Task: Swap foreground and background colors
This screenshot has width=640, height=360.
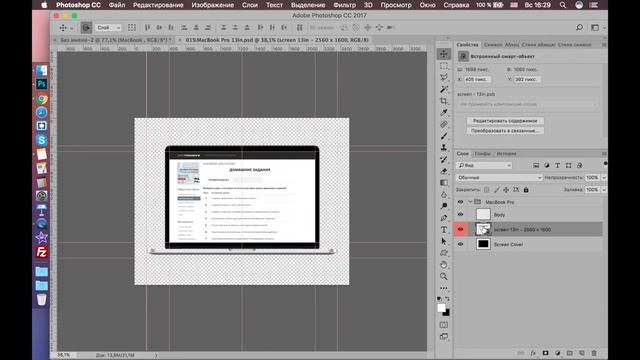Action: [447, 299]
